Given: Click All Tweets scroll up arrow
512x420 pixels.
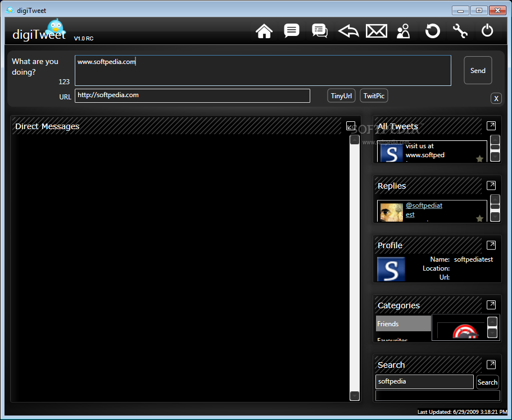Looking at the screenshot, I should 495,140.
